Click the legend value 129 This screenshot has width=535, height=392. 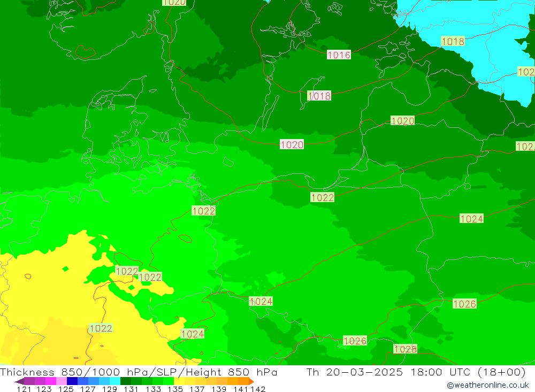click(109, 389)
